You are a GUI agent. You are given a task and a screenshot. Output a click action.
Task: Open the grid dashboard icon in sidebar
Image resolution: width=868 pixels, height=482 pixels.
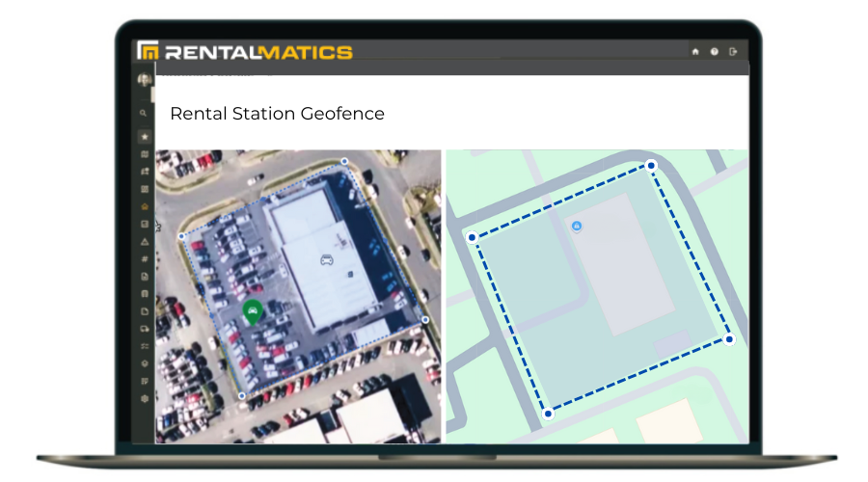145,189
